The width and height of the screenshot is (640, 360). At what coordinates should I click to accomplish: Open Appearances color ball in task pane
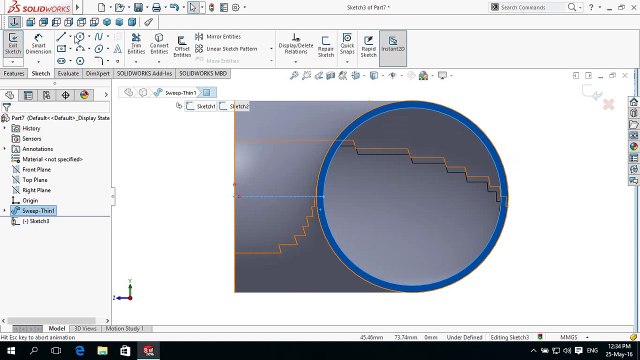pos(633,146)
